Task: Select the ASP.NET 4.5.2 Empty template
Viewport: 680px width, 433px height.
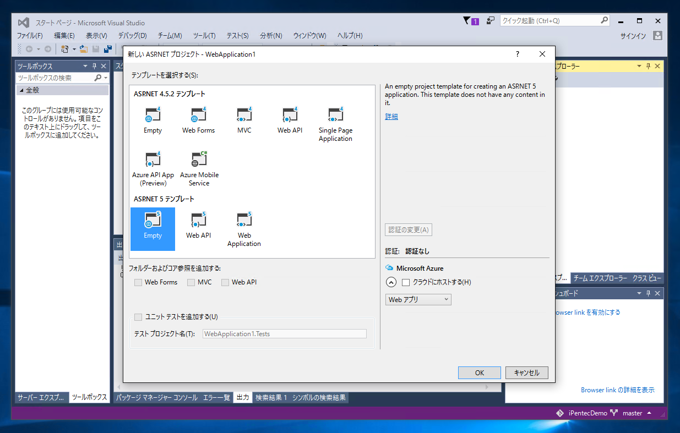Action: (x=153, y=120)
